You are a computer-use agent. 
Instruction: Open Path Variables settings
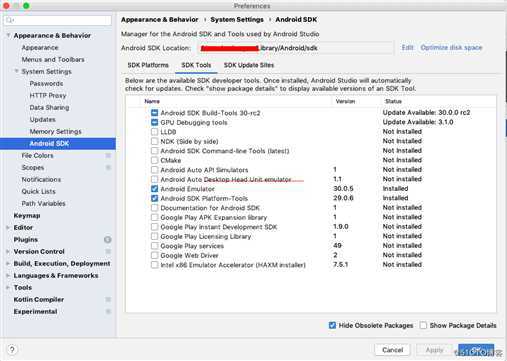tap(43, 203)
